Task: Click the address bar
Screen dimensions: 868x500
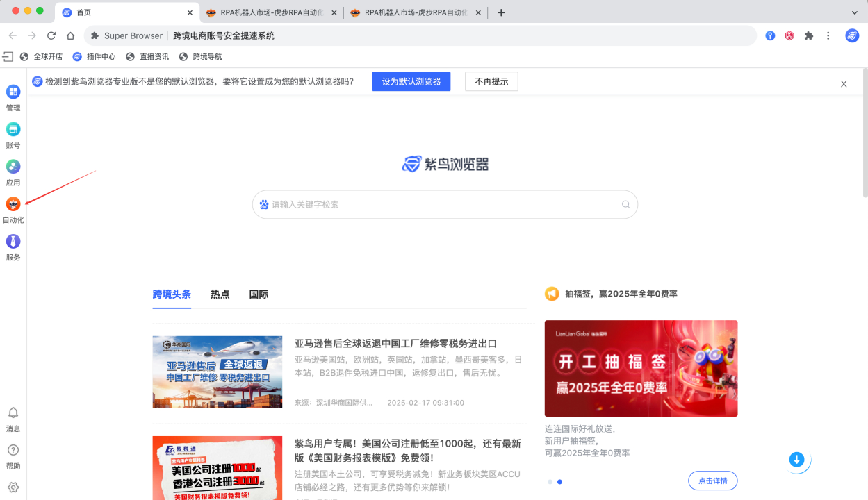Action: (x=420, y=35)
